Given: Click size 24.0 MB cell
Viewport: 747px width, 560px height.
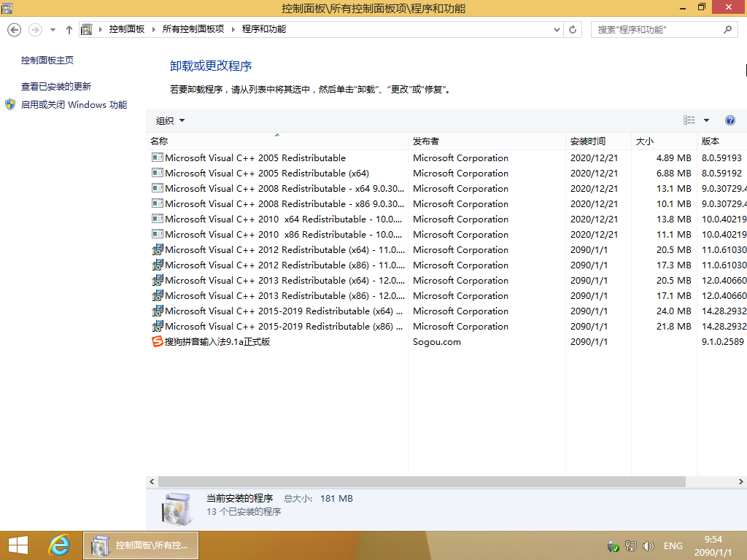Looking at the screenshot, I should [673, 311].
